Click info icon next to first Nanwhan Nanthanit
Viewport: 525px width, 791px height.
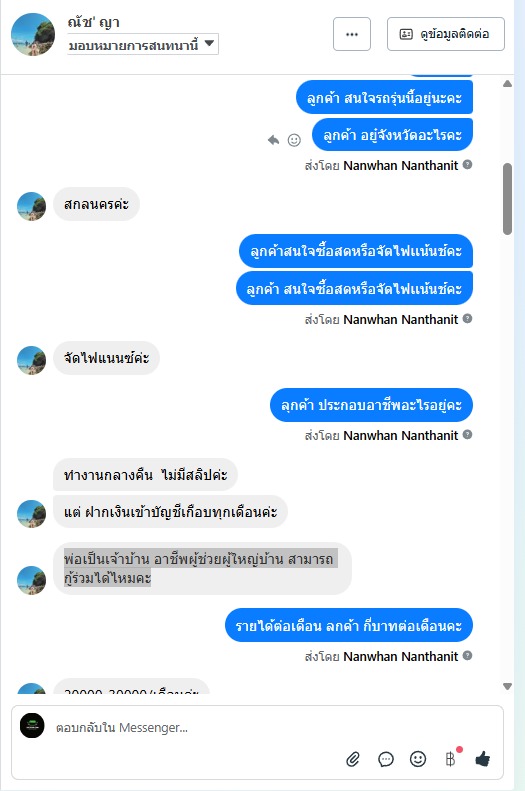point(468,164)
